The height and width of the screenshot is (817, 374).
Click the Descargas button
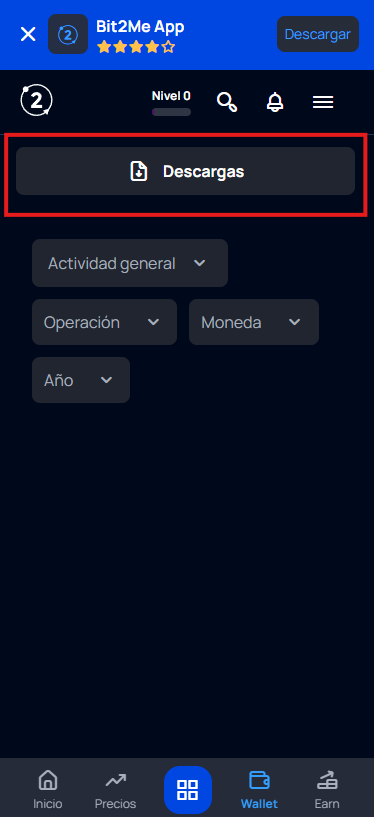click(185, 171)
